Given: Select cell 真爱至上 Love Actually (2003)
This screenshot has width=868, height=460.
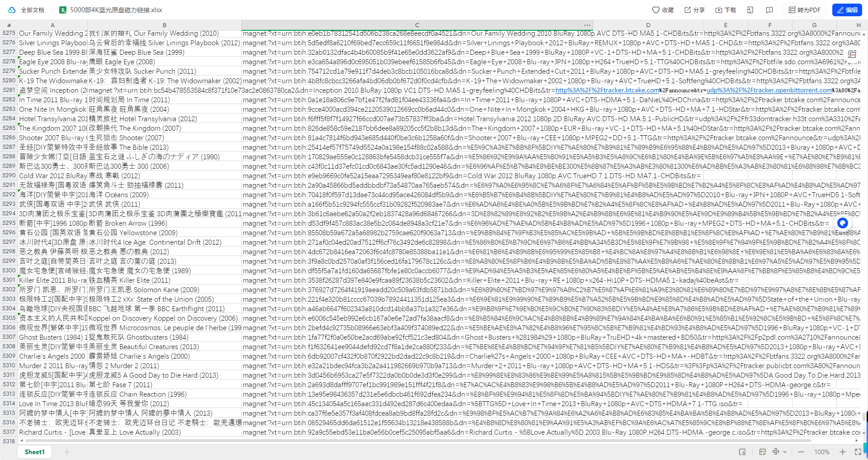Looking at the screenshot, I should click(x=165, y=432).
